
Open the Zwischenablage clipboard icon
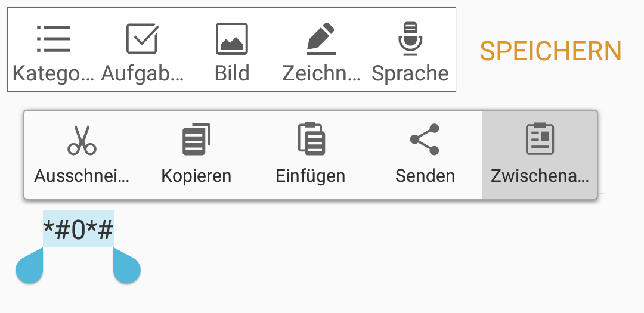[540, 140]
